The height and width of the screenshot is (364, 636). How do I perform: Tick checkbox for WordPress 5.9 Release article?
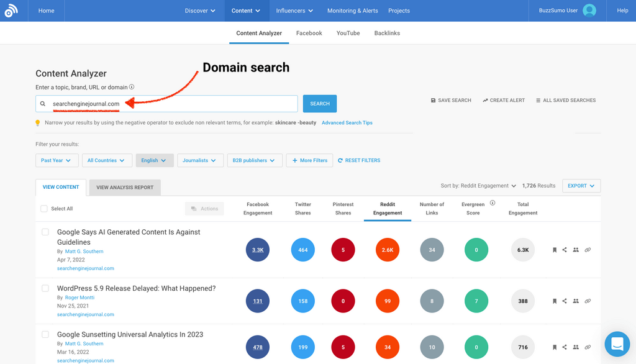(x=45, y=288)
